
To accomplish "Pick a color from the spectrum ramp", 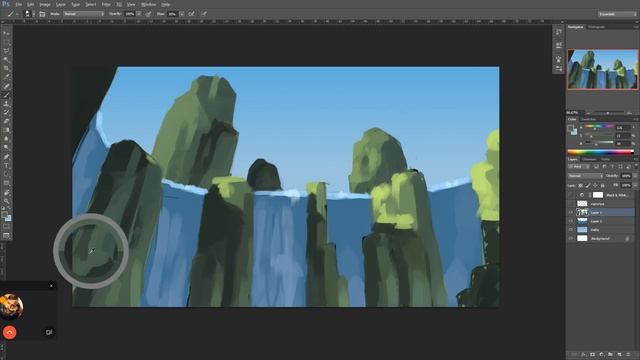I will pyautogui.click(x=600, y=152).
